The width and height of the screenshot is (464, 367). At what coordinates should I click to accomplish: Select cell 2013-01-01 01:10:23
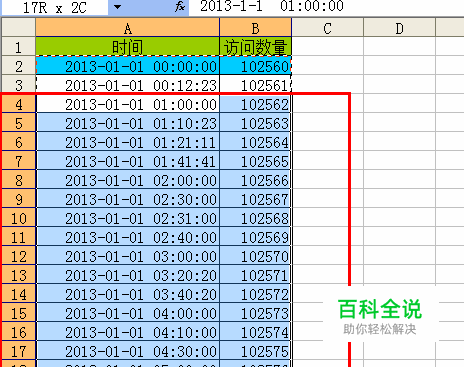click(128, 123)
